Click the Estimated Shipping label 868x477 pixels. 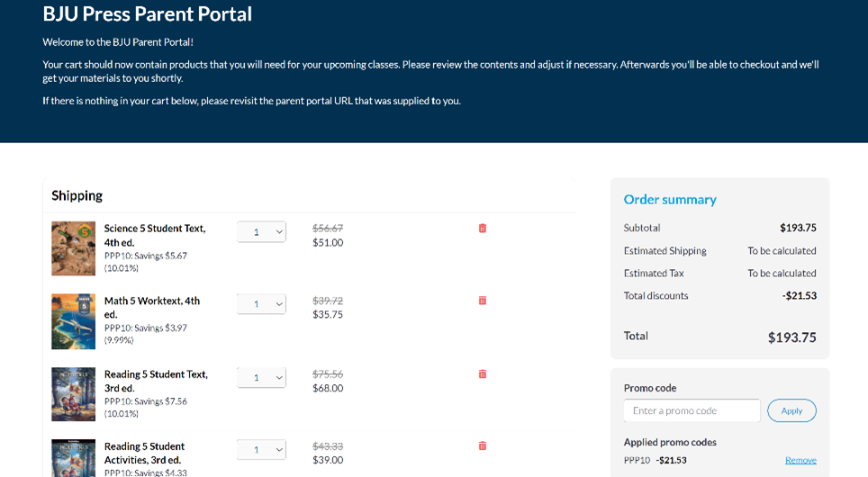(665, 251)
